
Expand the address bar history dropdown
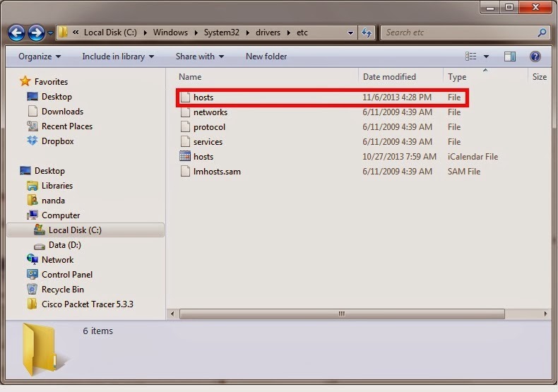350,32
